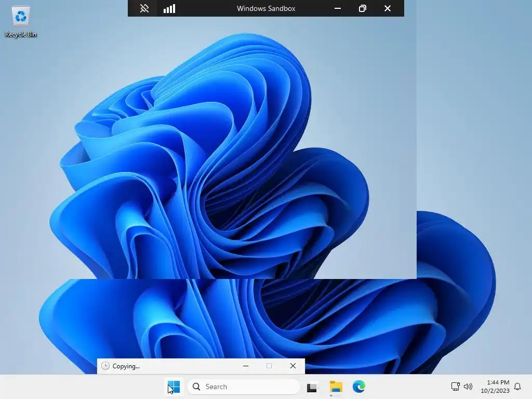Open the volume speaker tray icon
This screenshot has height=399, width=532.
(468, 387)
